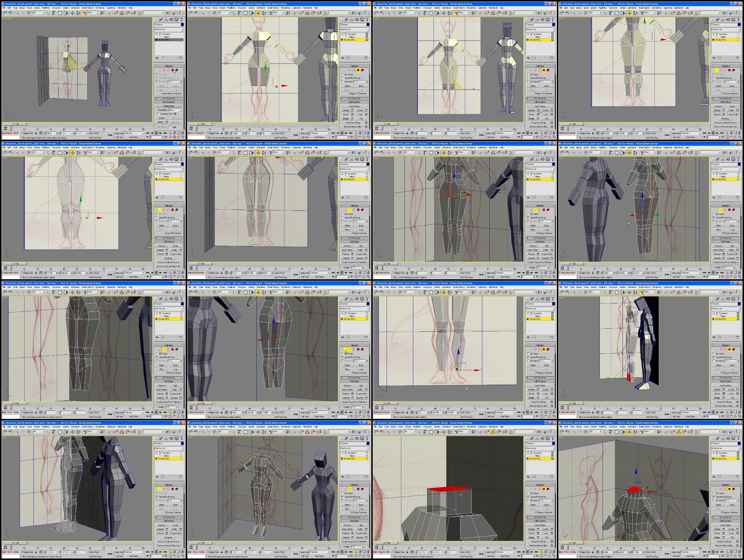This screenshot has height=560, width=744.
Task: Enable Preserve UVs in Whole Object Selected window
Action: click(158, 114)
